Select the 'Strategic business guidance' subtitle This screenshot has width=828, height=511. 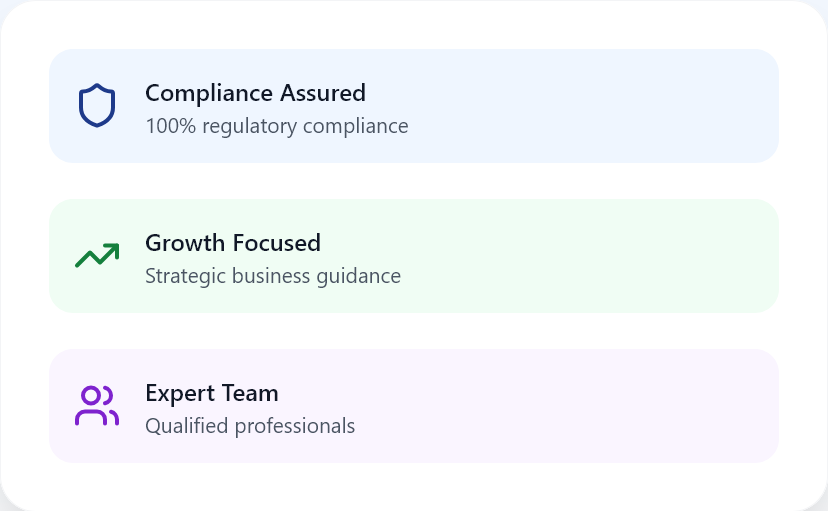[273, 277]
